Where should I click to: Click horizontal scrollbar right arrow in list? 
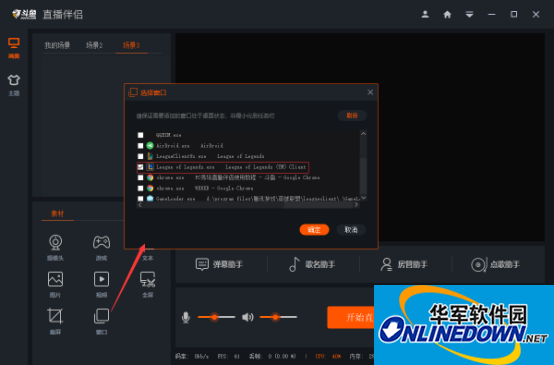click(356, 205)
